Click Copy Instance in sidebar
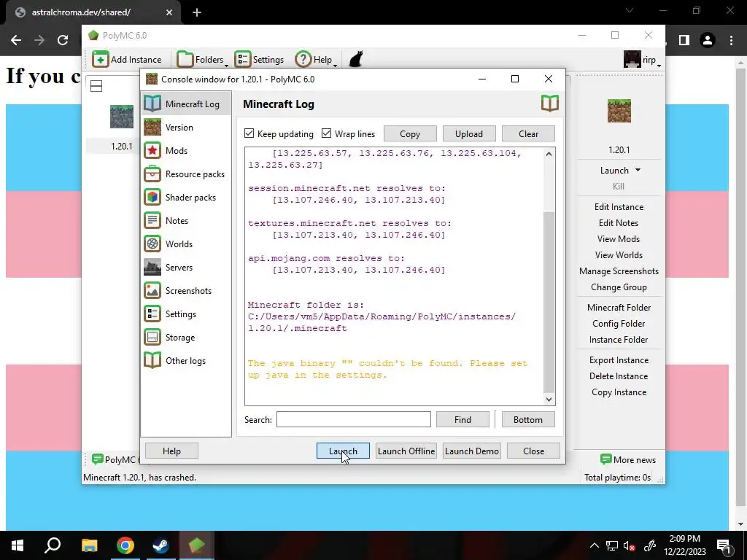This screenshot has height=560, width=747. point(619,392)
